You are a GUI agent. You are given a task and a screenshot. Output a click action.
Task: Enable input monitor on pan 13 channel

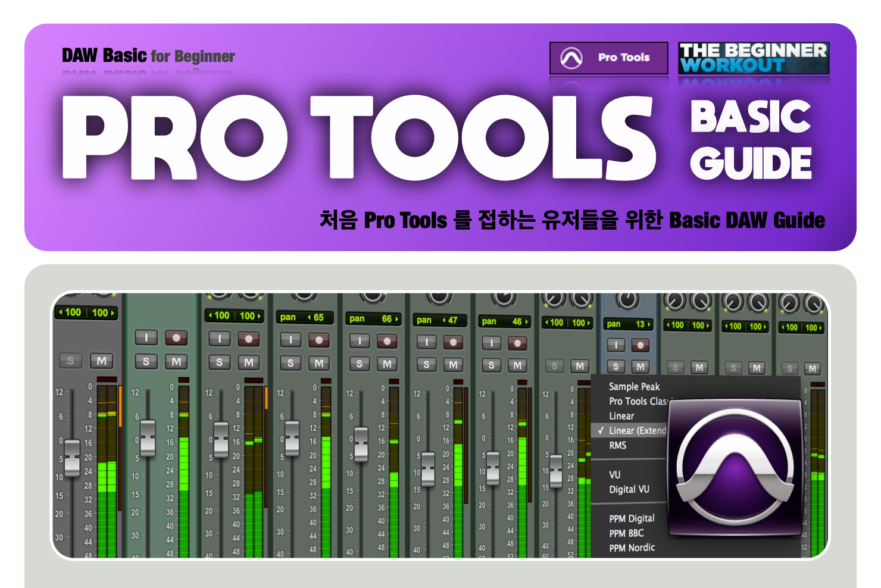click(x=616, y=345)
